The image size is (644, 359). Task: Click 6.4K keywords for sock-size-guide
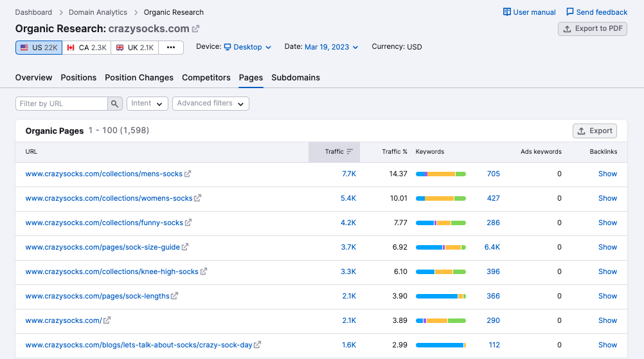pyautogui.click(x=492, y=247)
